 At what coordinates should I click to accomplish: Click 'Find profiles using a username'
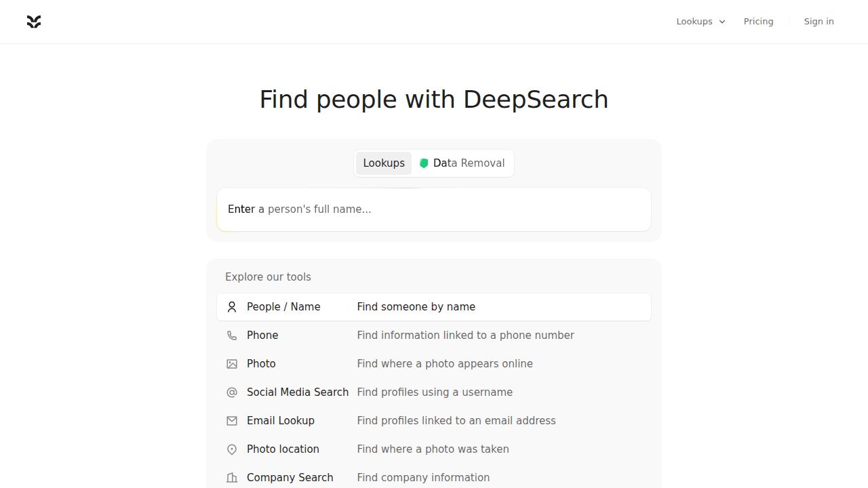click(x=435, y=392)
